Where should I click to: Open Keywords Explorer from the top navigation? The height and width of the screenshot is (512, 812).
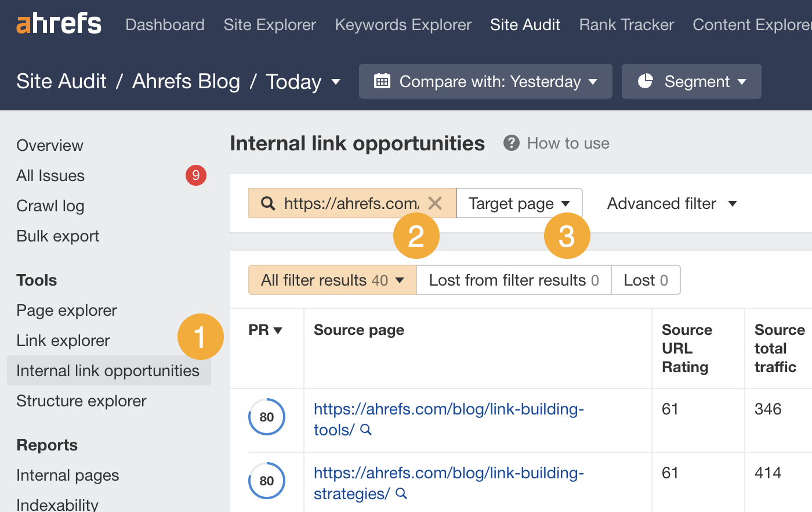(x=403, y=24)
